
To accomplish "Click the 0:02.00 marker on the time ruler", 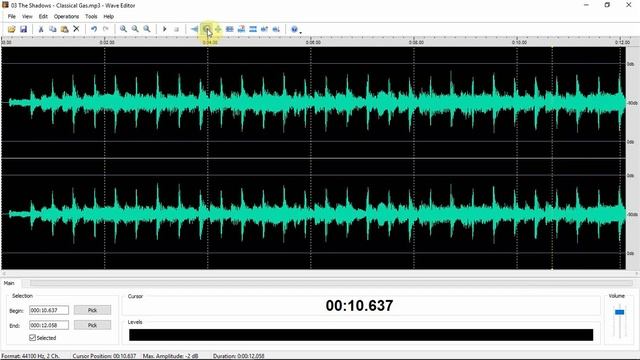I will coord(107,42).
